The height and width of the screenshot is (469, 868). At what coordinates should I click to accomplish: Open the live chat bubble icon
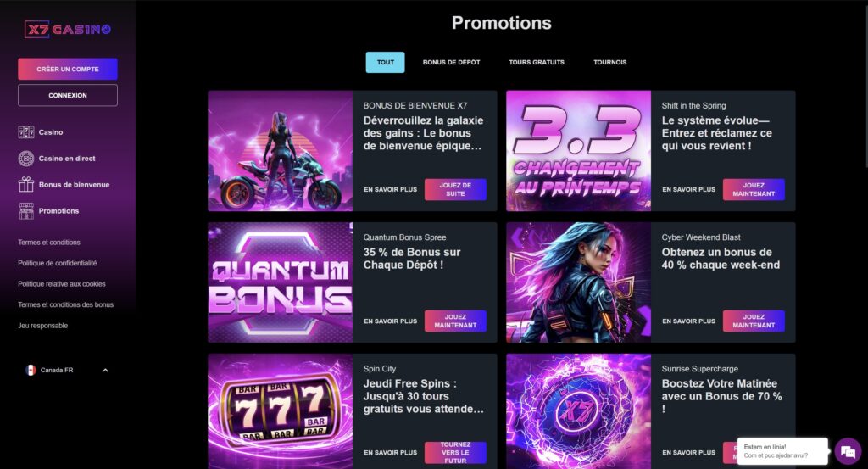(x=848, y=451)
